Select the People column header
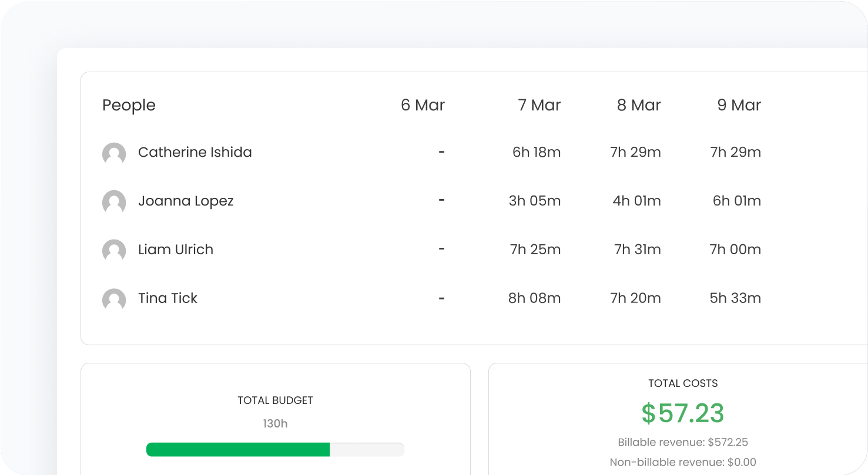Image resolution: width=868 pixels, height=475 pixels. [x=129, y=106]
